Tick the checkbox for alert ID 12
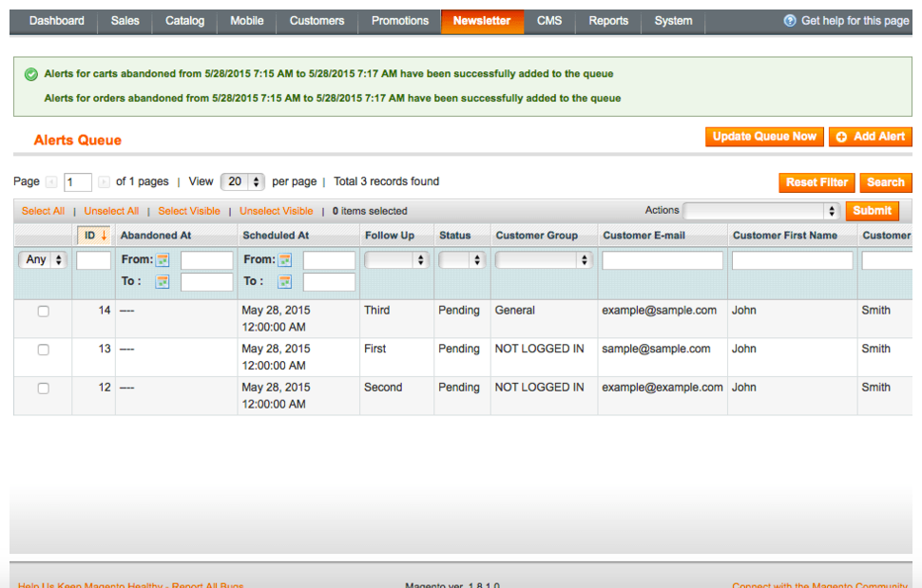 coord(44,389)
